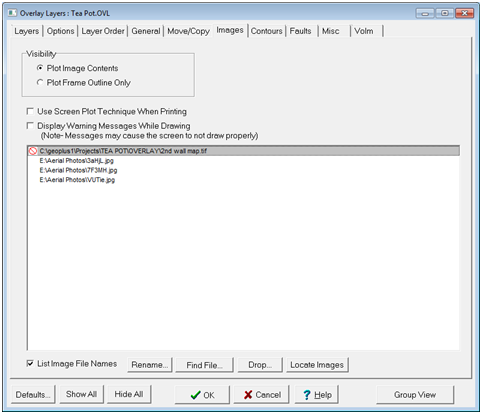Screen dimensions: 482x414
Task: Select Plot Image Contents radio option
Action: pos(40,68)
